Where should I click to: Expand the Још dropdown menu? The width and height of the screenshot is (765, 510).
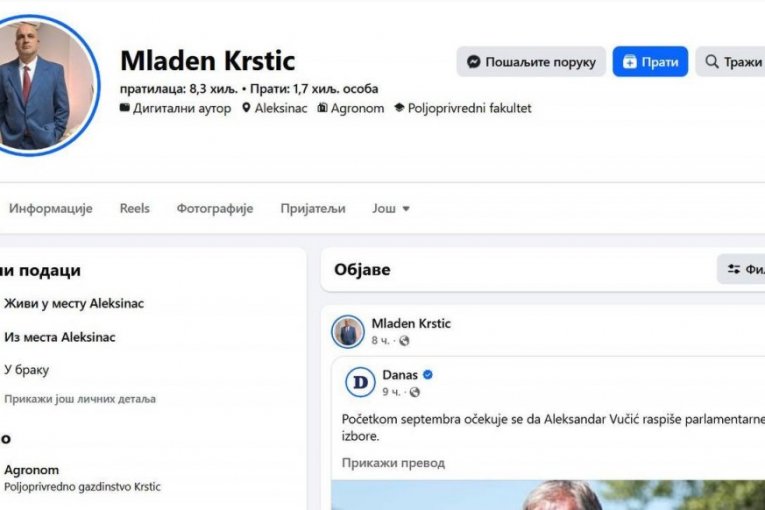pyautogui.click(x=391, y=208)
